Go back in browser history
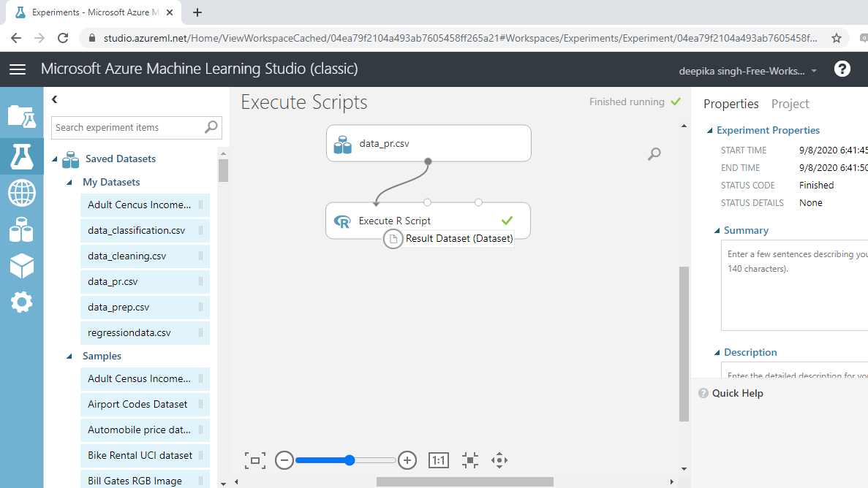The image size is (868, 488). (16, 38)
